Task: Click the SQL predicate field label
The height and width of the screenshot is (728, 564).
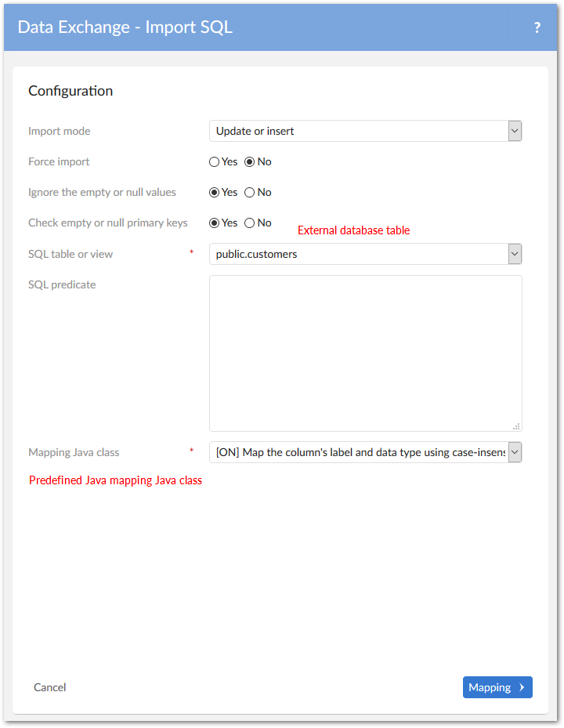Action: 62,284
